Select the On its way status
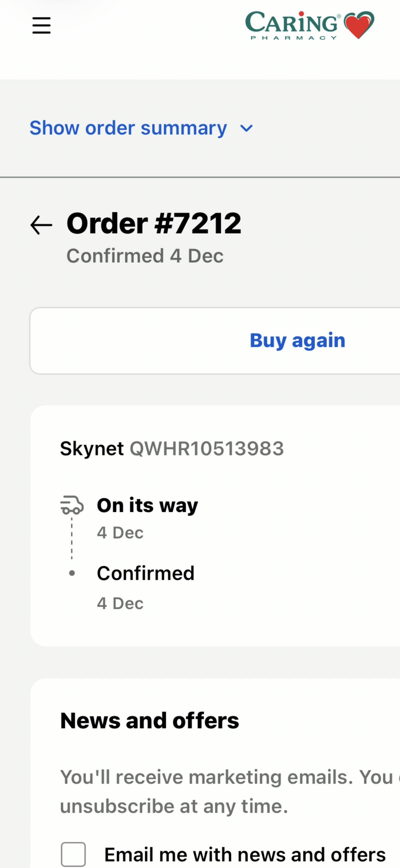Viewport: 400px width, 868px height. coord(148,505)
